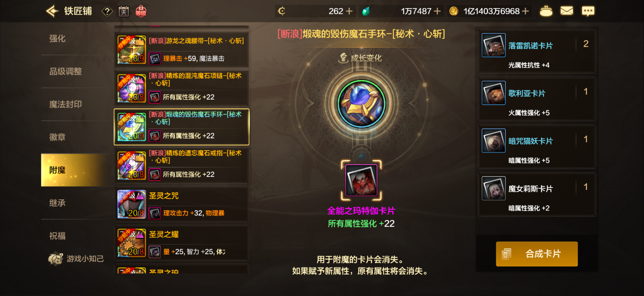644x296 pixels.
Task: Tap the 全能之玛特伽卡片 card slot
Action: tap(361, 180)
